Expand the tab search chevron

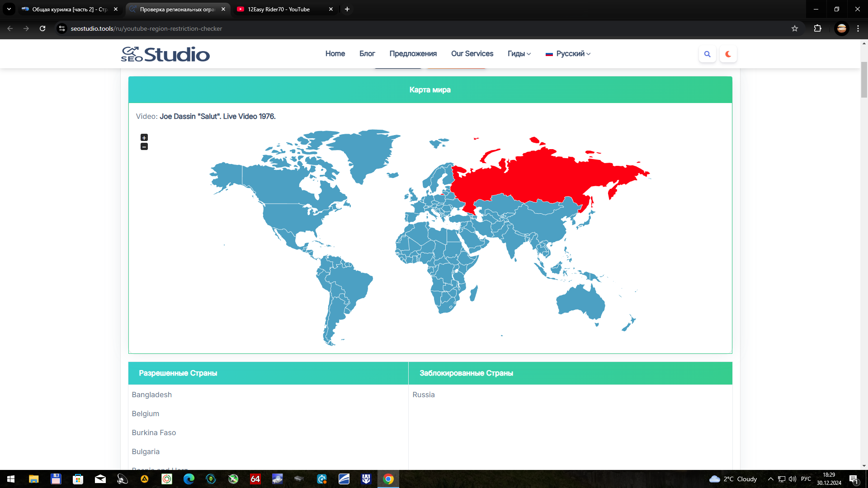(x=9, y=9)
